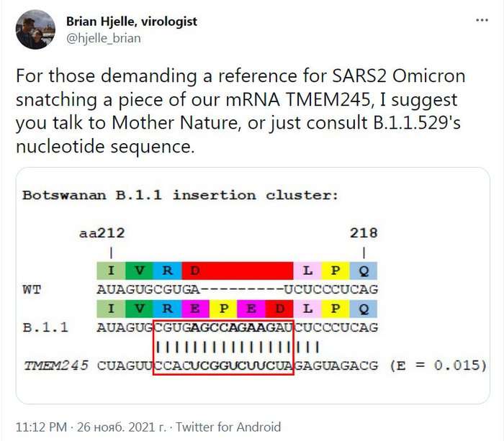Image resolution: width=504 pixels, height=441 pixels.
Task: Click the 218 position label
Action: click(x=364, y=233)
